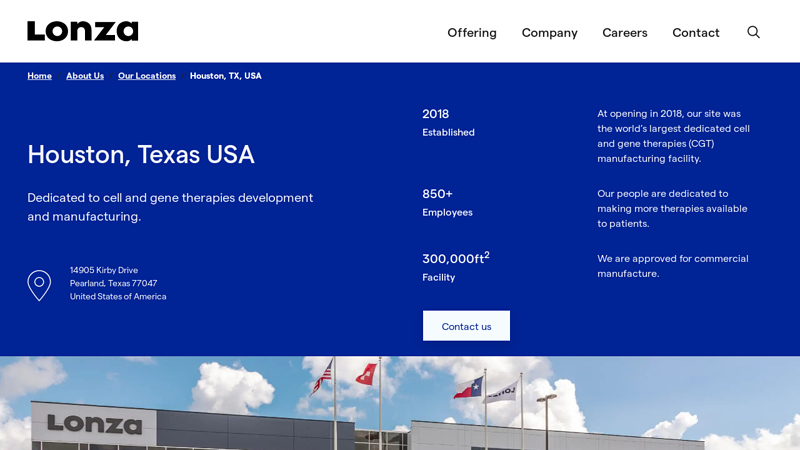Open Our Locations breadcrumb link
Screen dimensions: 800x450
147,76
